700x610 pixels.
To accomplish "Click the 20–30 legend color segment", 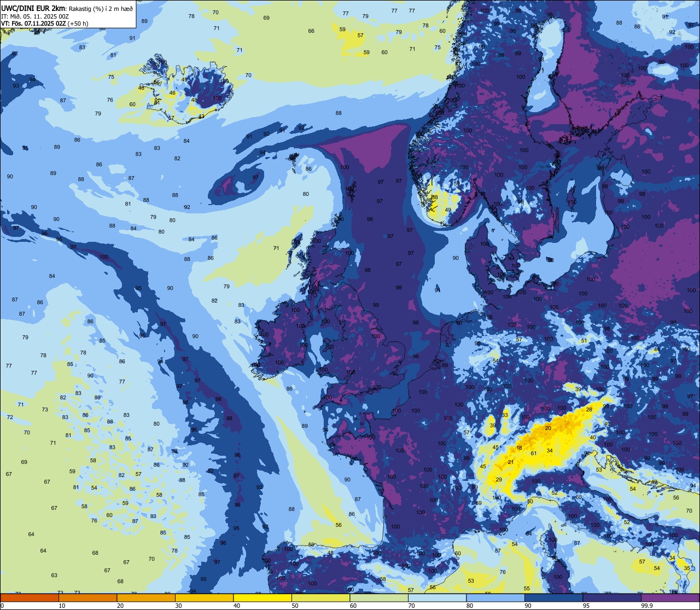I will (x=146, y=597).
